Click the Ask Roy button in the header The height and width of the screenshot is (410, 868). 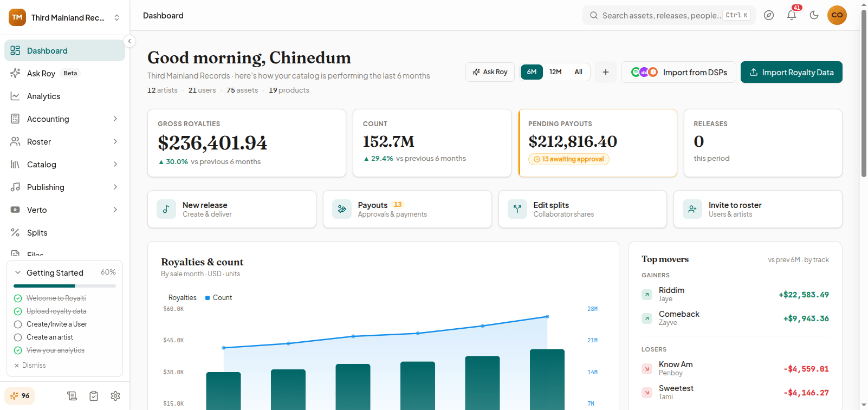click(490, 72)
